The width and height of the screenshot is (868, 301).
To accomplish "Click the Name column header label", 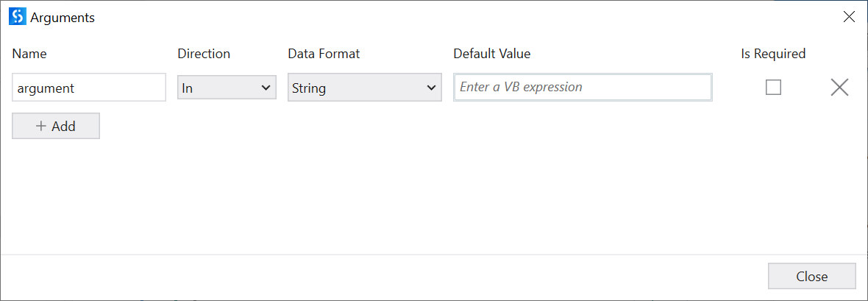I will [x=29, y=54].
